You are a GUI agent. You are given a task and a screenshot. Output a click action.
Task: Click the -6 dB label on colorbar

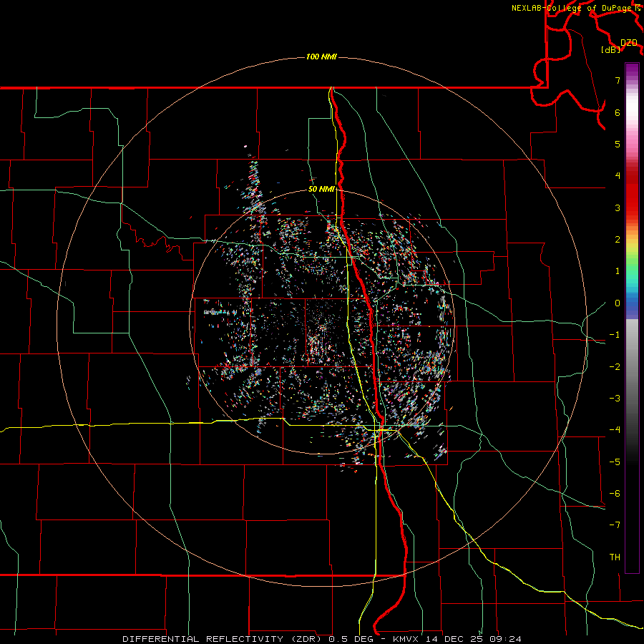click(x=615, y=494)
